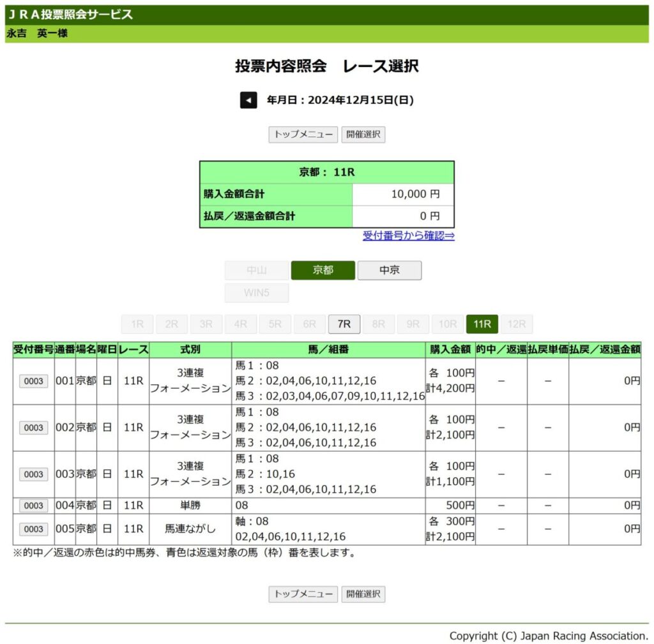Click the JRA投票照会サービス header title

pyautogui.click(x=70, y=15)
